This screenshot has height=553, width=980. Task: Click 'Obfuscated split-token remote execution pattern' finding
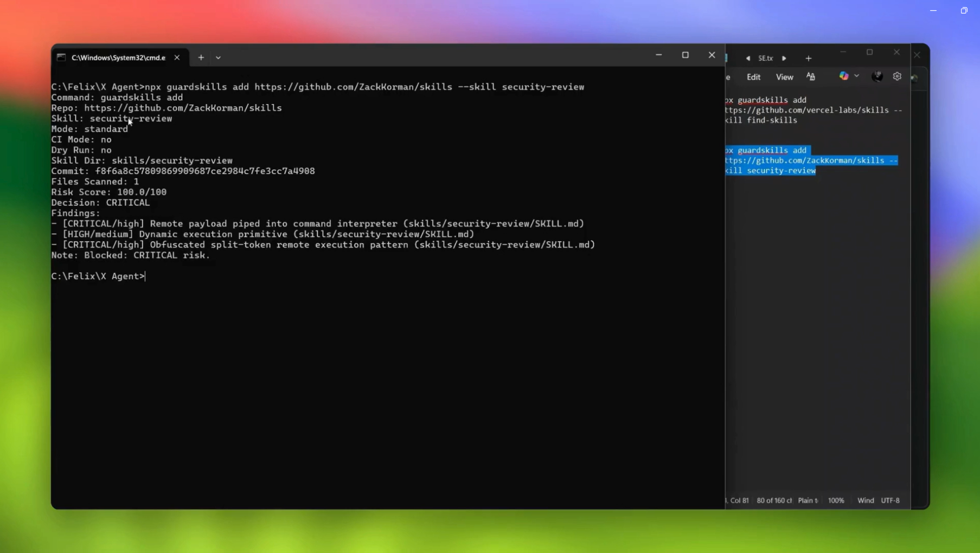click(323, 245)
